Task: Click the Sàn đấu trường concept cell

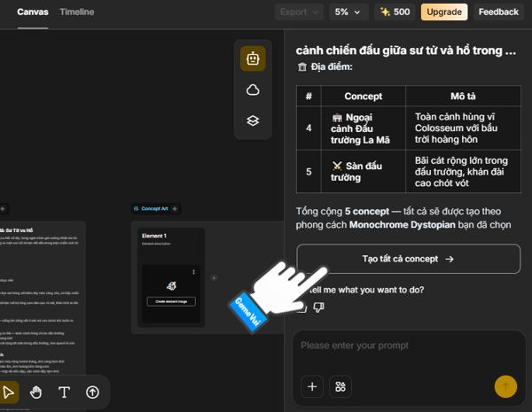Action: [x=363, y=172]
